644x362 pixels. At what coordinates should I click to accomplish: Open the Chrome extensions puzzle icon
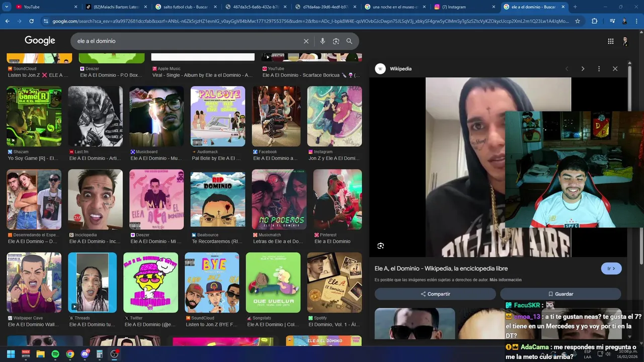595,21
